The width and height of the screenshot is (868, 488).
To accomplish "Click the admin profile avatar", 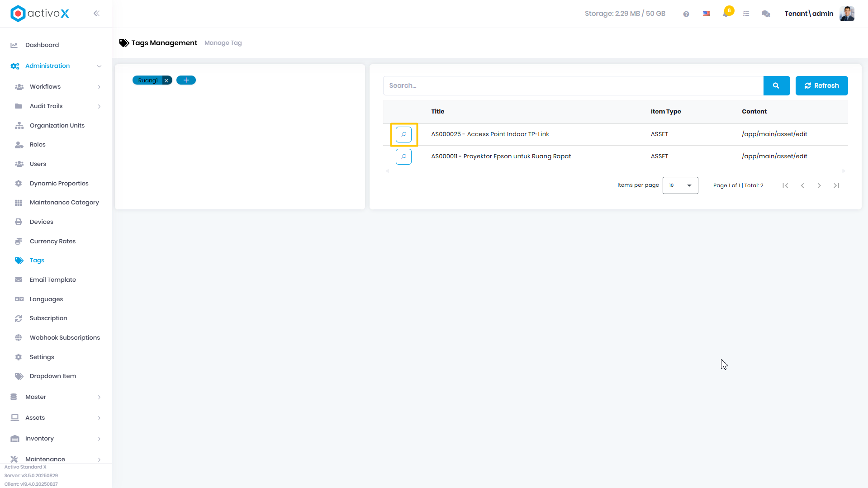I will tap(847, 14).
